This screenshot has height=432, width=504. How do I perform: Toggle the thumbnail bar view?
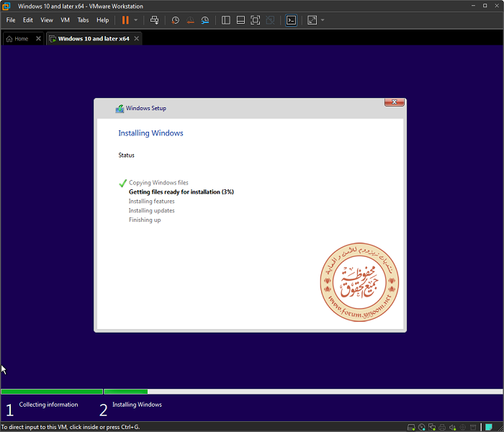(240, 20)
